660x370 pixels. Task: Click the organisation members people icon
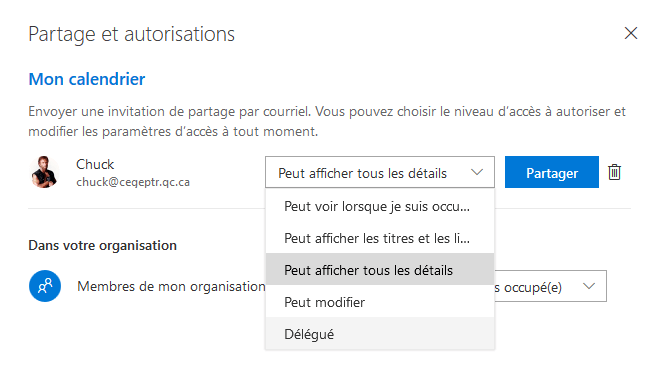click(45, 286)
